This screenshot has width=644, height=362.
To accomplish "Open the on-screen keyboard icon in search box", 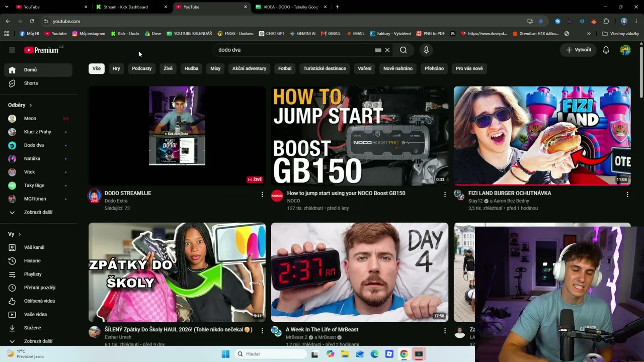I will [378, 50].
